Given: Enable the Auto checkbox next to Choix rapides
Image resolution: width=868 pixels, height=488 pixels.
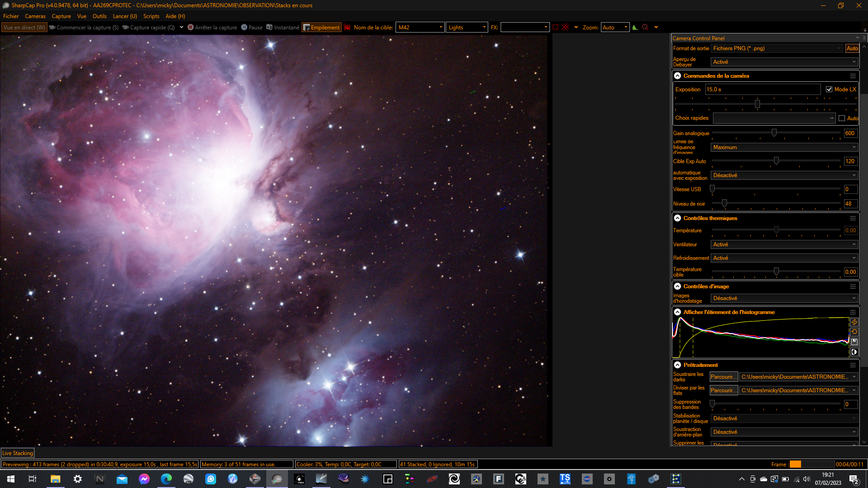Looking at the screenshot, I should (841, 118).
